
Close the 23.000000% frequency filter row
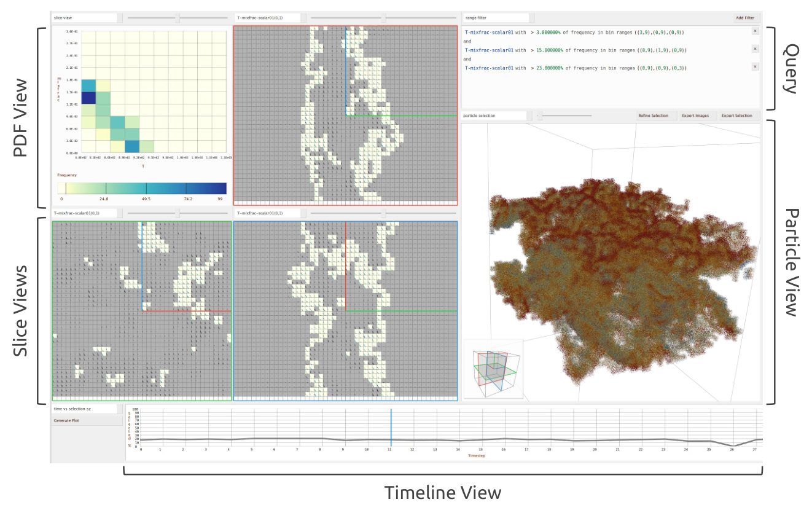755,66
